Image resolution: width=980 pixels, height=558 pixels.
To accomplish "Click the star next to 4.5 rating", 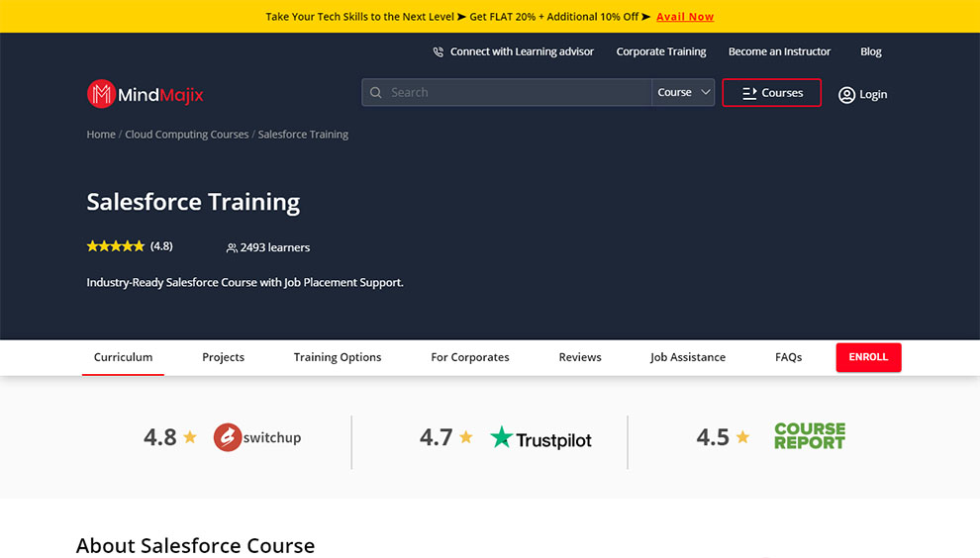I will pos(742,436).
